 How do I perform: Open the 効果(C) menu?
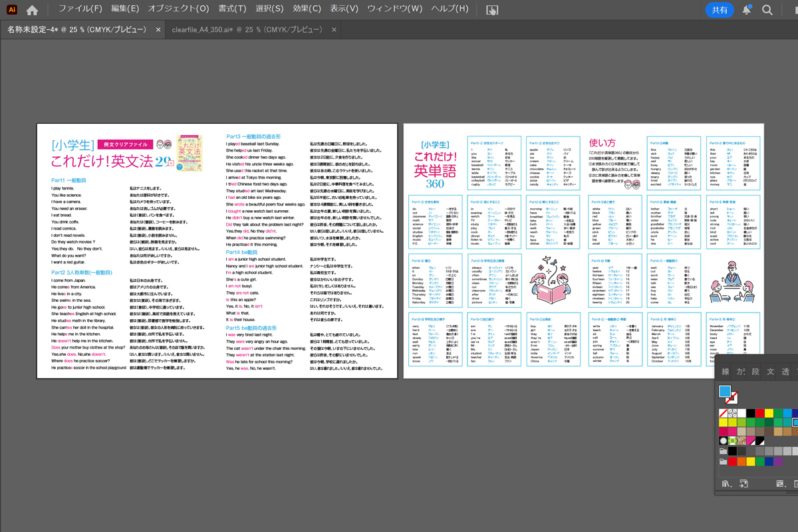coord(307,9)
